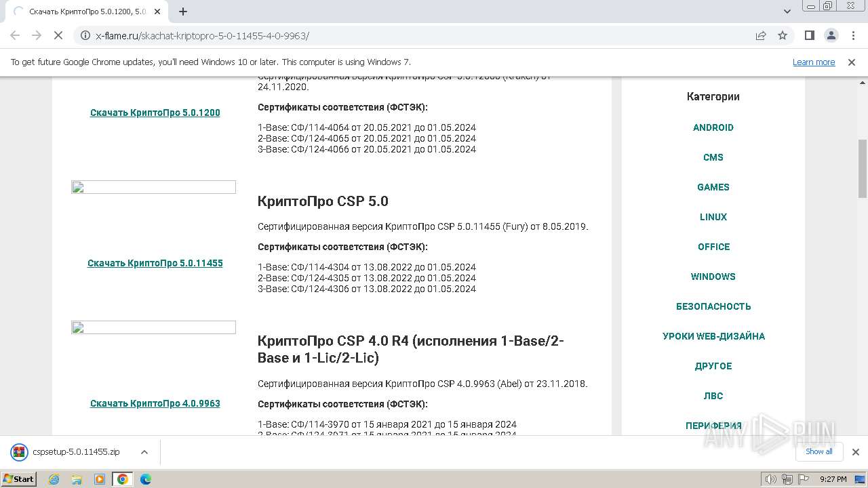This screenshot has height=488, width=868.
Task: Click the broken image above 5.0.11455 link
Action: point(154,187)
